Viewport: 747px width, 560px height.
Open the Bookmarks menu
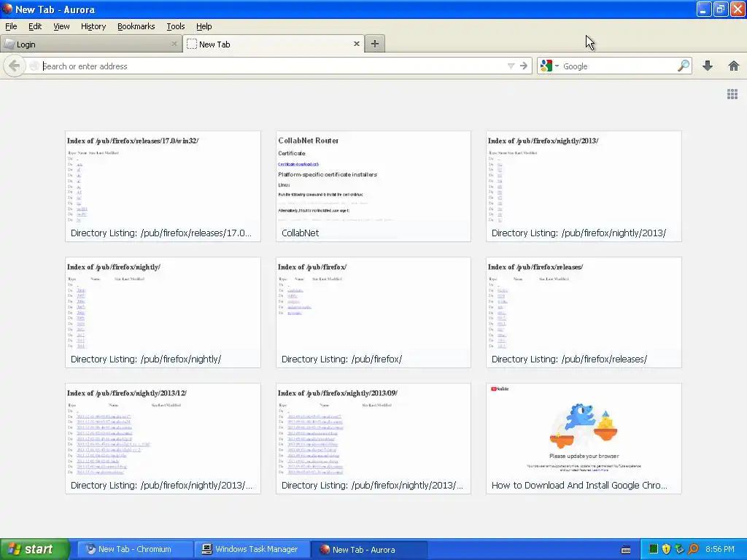coord(136,26)
